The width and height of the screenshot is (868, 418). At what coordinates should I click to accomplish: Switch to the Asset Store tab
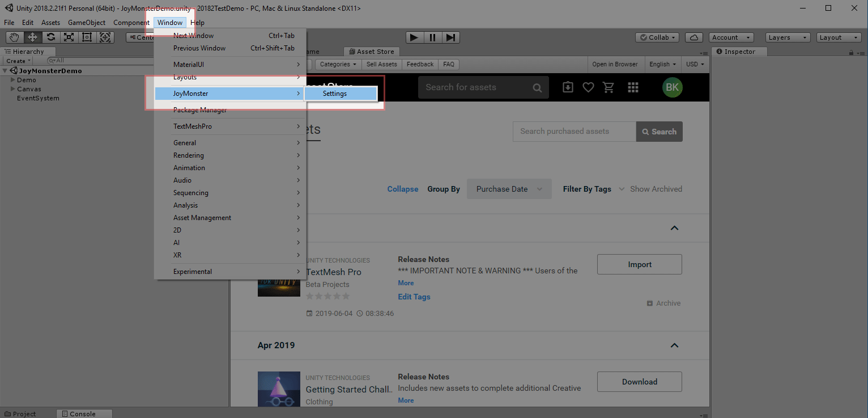click(371, 52)
